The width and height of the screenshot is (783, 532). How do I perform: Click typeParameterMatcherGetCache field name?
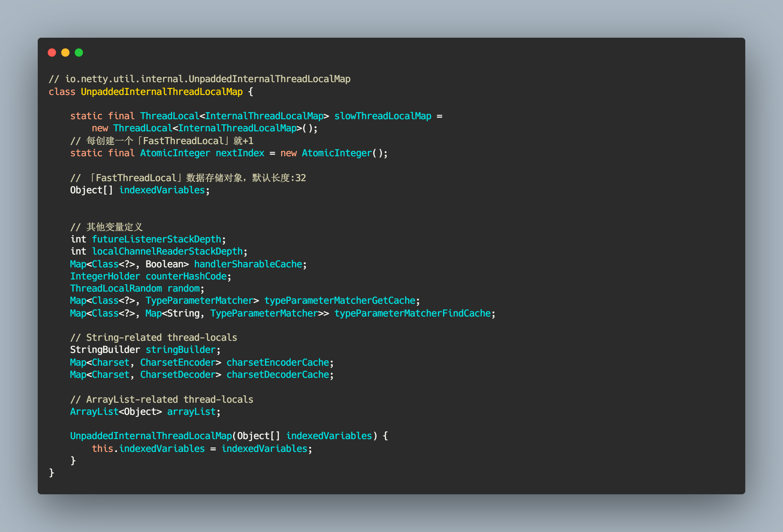pos(340,301)
